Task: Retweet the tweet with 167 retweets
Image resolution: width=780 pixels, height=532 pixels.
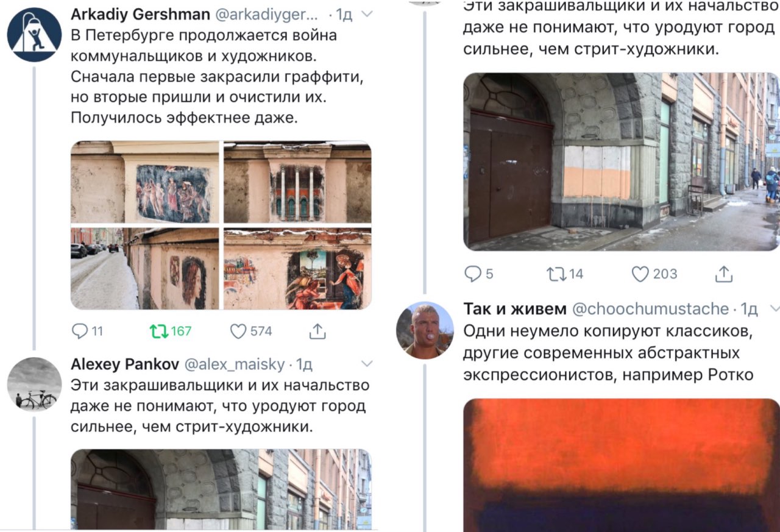Action: point(158,331)
